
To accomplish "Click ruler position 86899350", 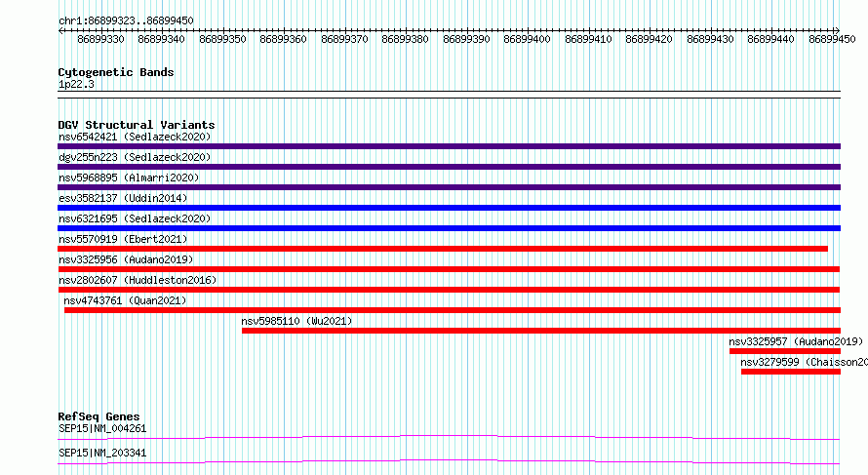I will point(222,39).
